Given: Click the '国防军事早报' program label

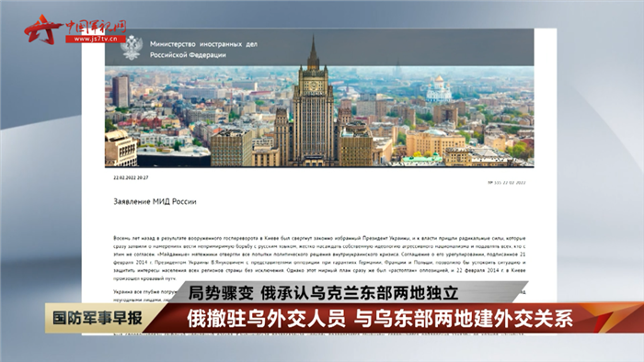Looking at the screenshot, I should pos(98,318).
